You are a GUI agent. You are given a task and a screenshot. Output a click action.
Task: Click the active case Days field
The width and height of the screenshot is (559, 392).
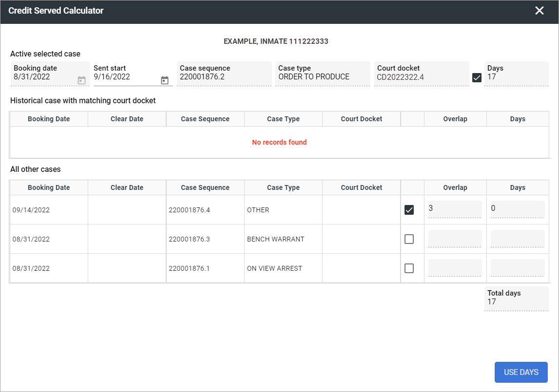pos(516,74)
